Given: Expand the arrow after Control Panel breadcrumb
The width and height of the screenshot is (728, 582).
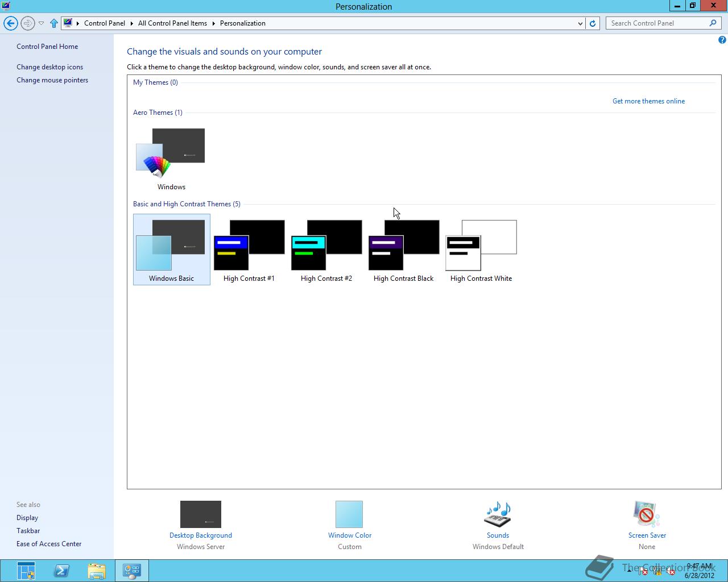Looking at the screenshot, I should (x=131, y=23).
